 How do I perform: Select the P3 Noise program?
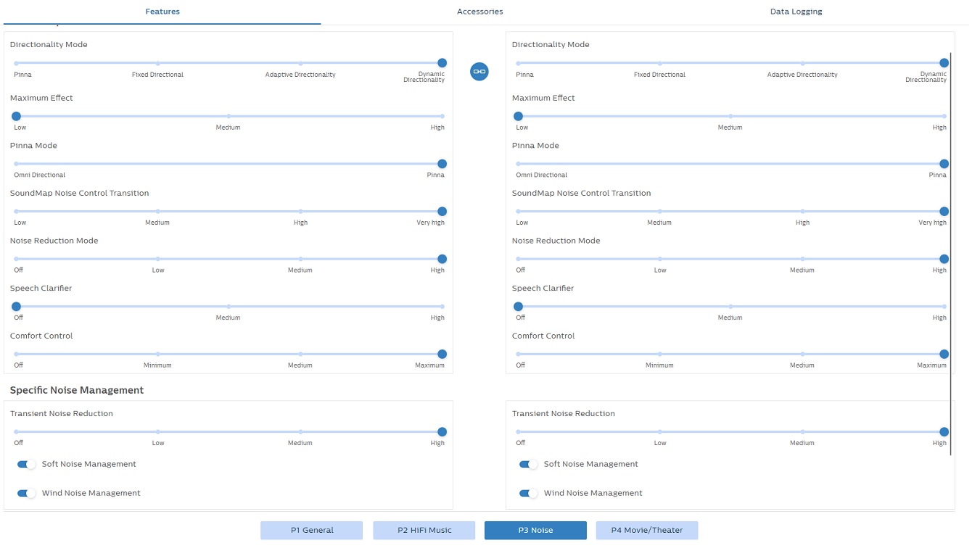point(535,530)
